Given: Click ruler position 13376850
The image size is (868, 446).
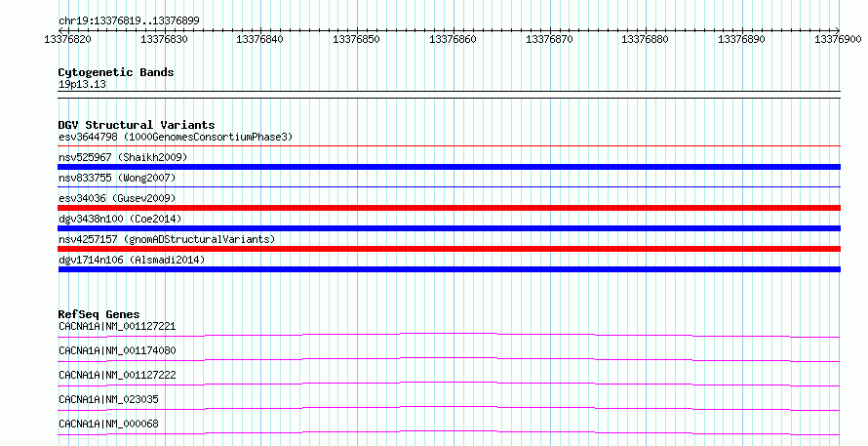Looking at the screenshot, I should (x=356, y=39).
